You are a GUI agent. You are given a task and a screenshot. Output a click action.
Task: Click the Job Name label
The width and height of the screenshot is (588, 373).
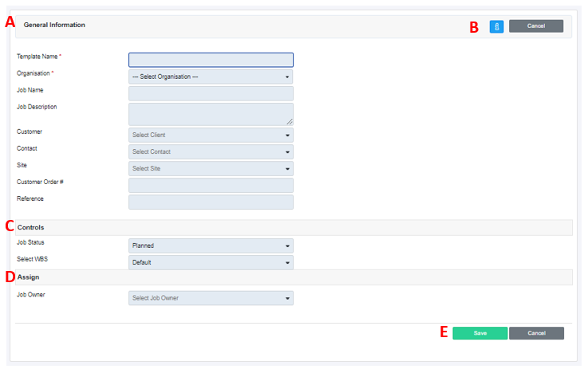pos(30,90)
